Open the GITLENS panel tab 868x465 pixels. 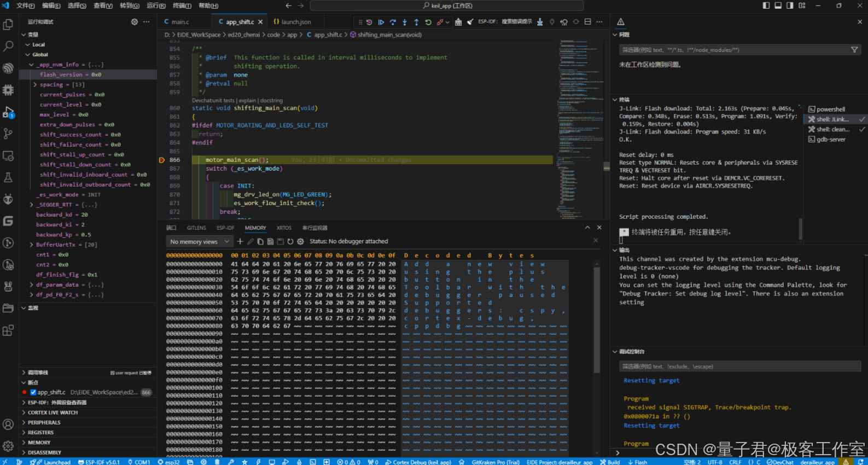pos(196,228)
